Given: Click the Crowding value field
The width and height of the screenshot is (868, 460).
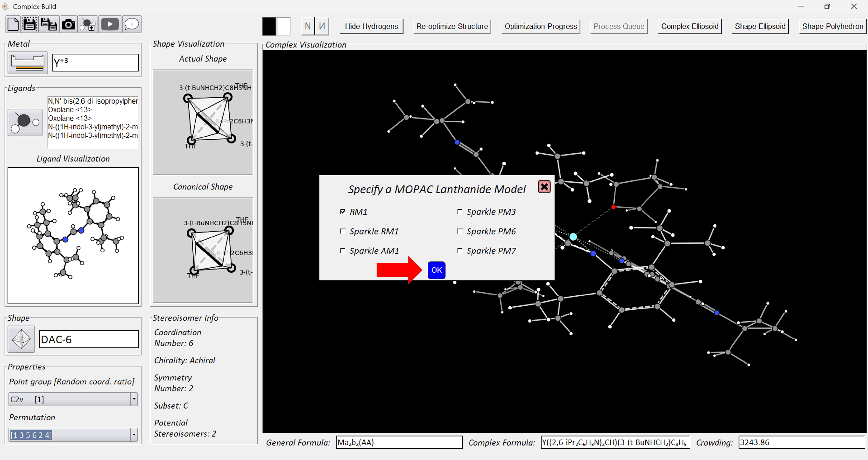Looking at the screenshot, I should [x=801, y=442].
